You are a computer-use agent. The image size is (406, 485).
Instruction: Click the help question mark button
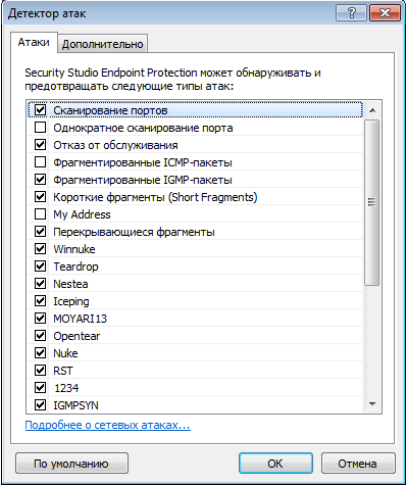(x=351, y=13)
